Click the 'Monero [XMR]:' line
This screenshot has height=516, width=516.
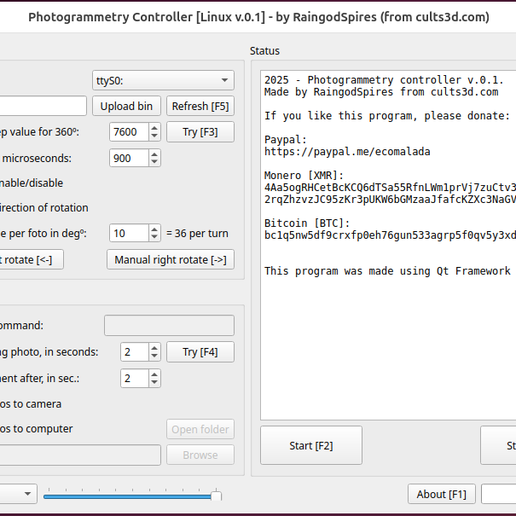tap(304, 175)
